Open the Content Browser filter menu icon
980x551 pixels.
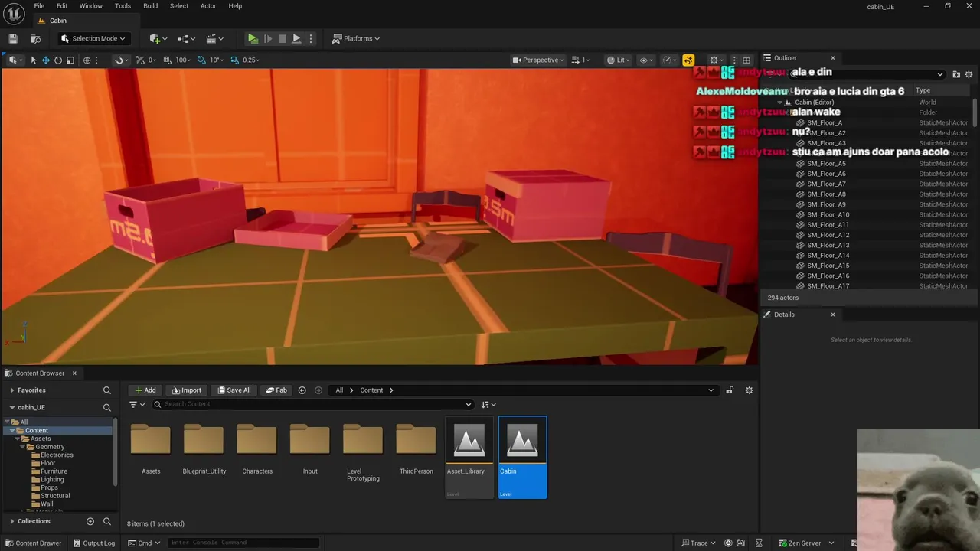(136, 404)
